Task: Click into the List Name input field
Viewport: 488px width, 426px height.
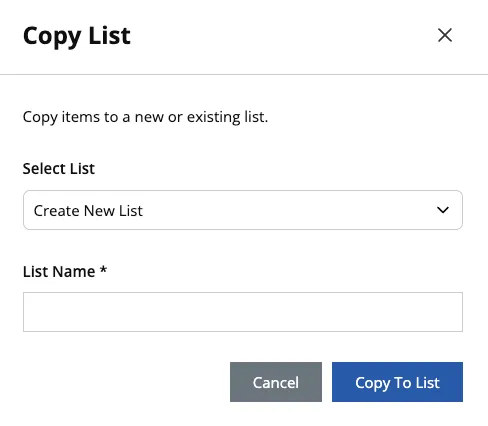Action: click(x=243, y=312)
